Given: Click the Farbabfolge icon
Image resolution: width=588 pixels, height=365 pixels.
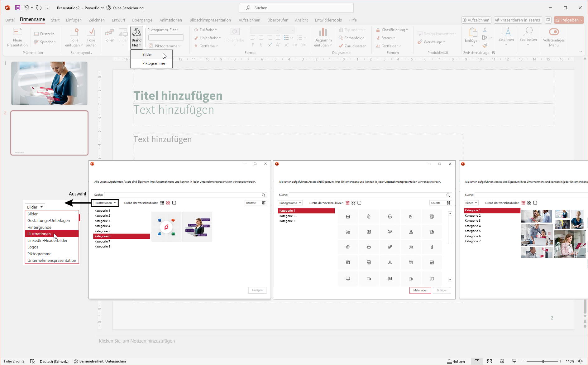Looking at the screenshot, I should 340,38.
